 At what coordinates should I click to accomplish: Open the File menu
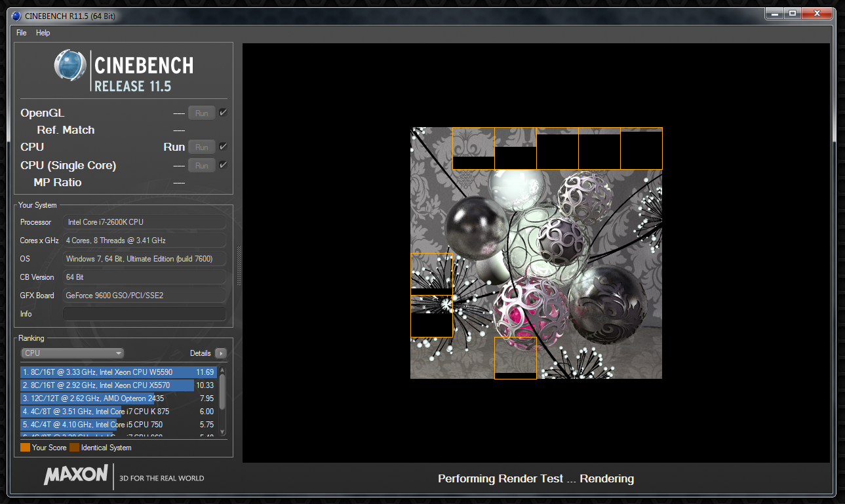22,33
